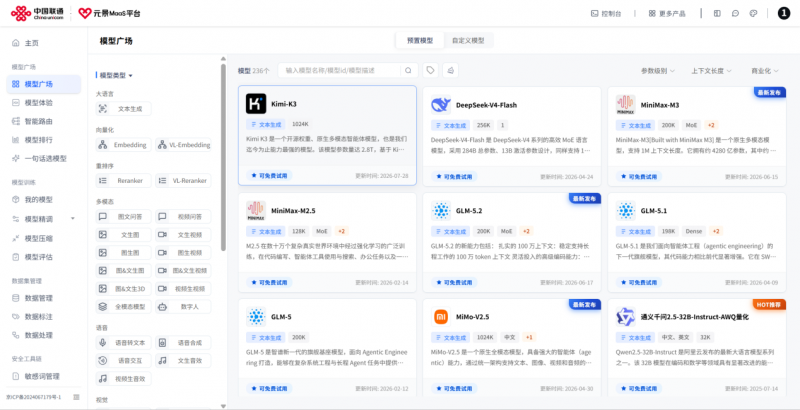Viewport: 800px width, 410px height.
Task: Click the DeepSeek whale logo
Action: (440, 105)
